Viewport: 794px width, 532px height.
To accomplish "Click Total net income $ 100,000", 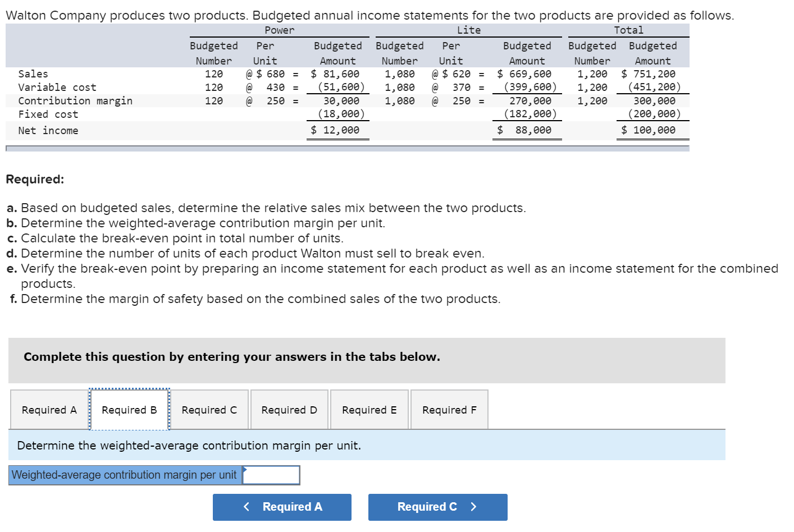I will pyautogui.click(x=649, y=130).
